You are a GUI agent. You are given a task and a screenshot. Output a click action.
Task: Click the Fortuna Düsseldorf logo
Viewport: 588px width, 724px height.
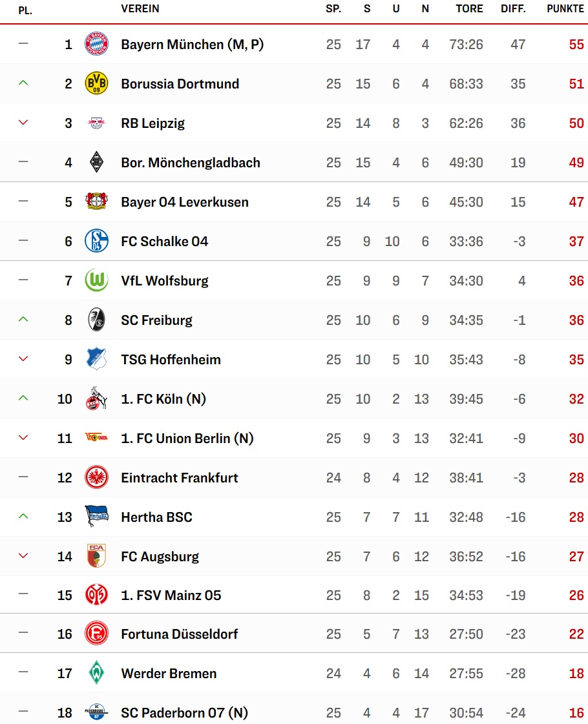click(97, 634)
